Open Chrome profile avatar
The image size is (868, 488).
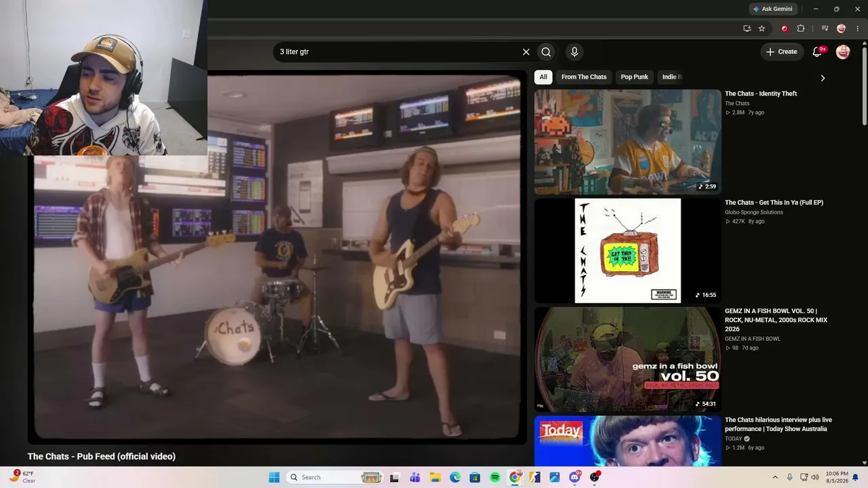(841, 28)
